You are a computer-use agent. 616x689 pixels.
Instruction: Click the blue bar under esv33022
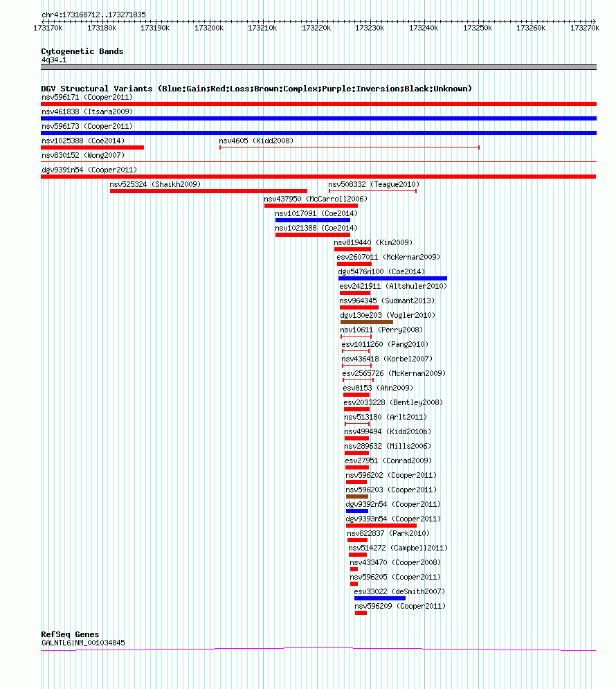(x=380, y=598)
